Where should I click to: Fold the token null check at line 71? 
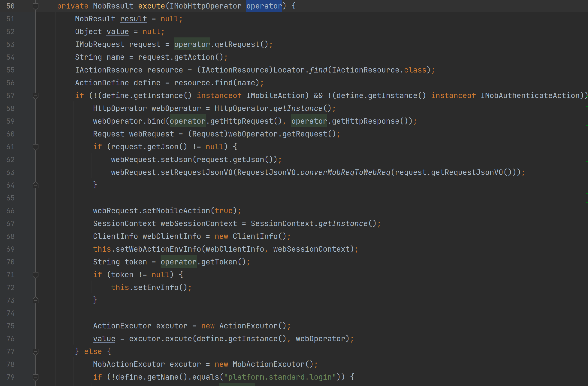coord(36,275)
